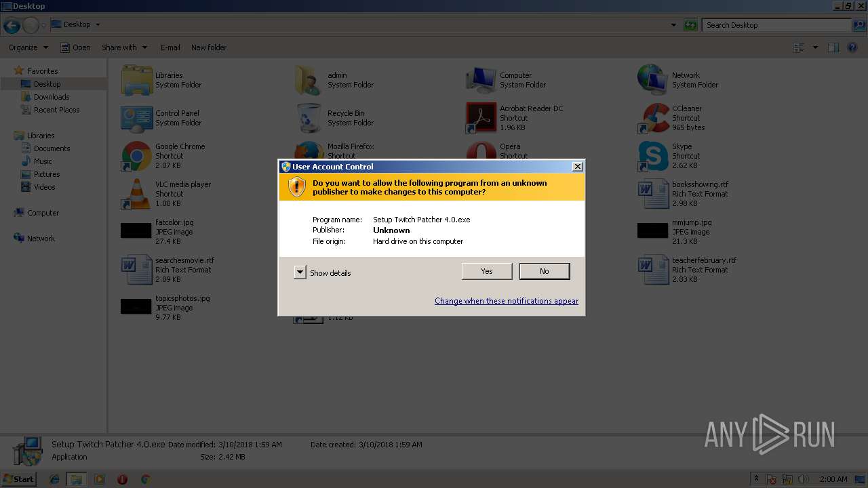The width and height of the screenshot is (868, 488).
Task: Create a New folder from toolbar
Action: click(209, 47)
